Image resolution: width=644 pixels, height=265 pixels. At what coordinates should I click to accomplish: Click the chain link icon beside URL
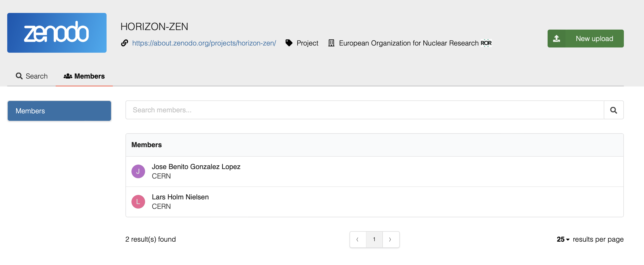(x=124, y=43)
